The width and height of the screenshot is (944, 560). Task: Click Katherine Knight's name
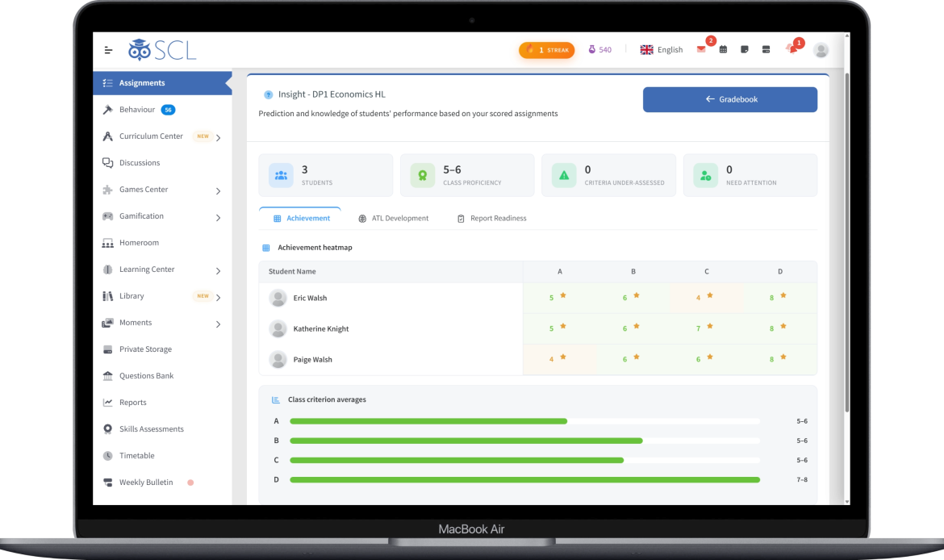tap(321, 328)
